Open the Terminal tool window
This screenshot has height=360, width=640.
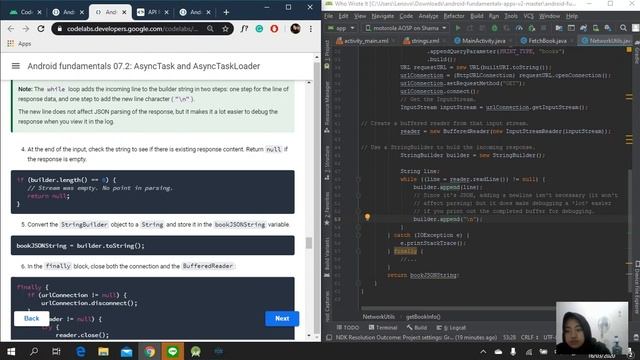[x=383, y=327]
